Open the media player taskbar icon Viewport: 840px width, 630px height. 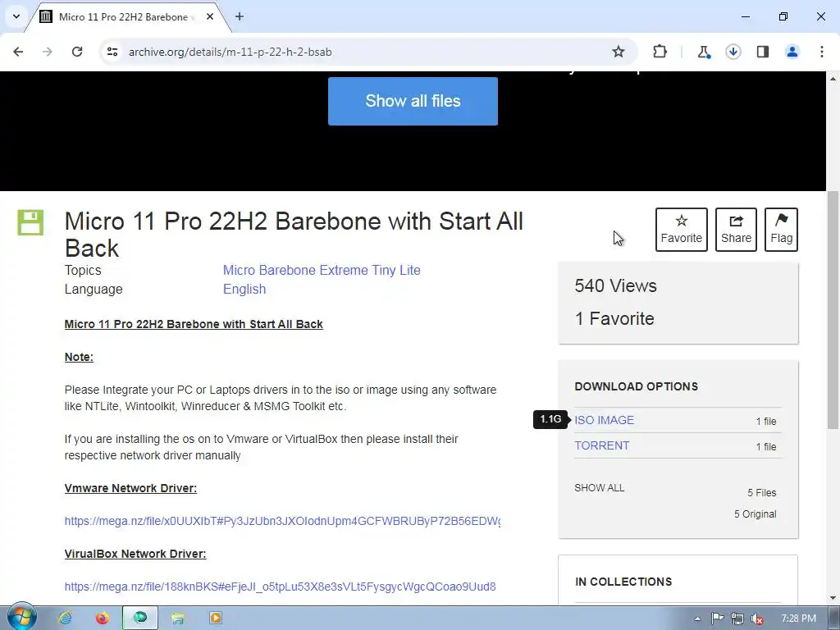[216, 619]
